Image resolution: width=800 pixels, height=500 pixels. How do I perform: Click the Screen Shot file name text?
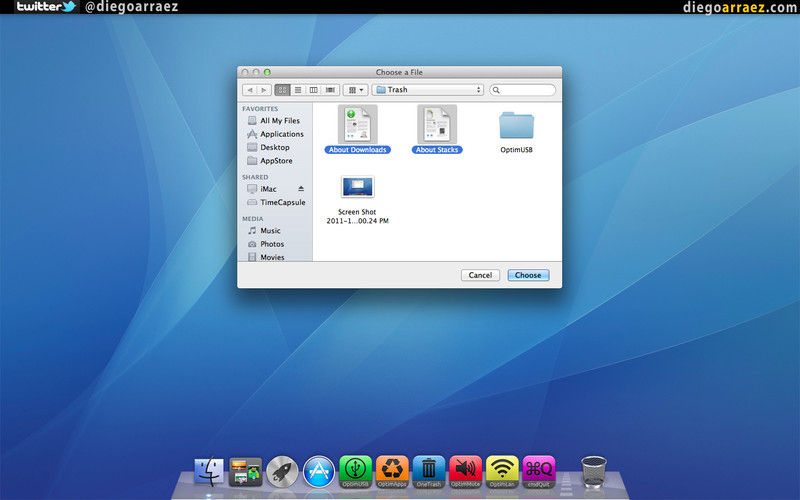coord(357,216)
